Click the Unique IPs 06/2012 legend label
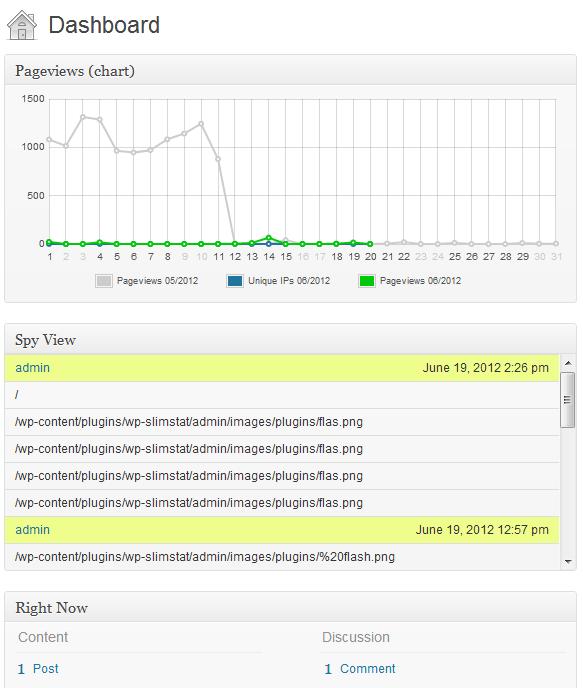Screen dimensions: 583x688 tap(289, 281)
